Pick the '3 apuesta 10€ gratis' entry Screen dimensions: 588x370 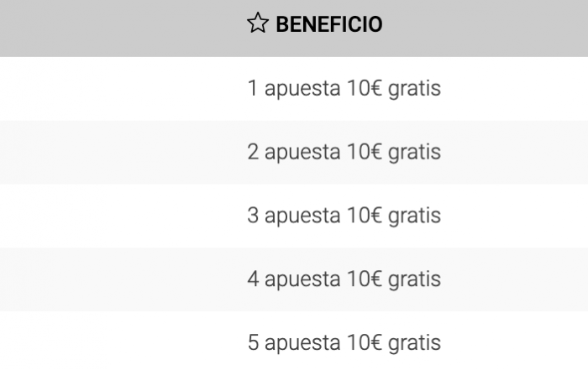pos(294,216)
